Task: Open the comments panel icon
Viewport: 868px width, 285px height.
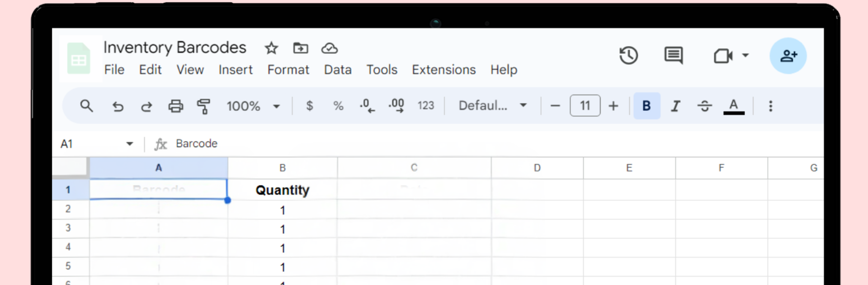Action: [673, 56]
